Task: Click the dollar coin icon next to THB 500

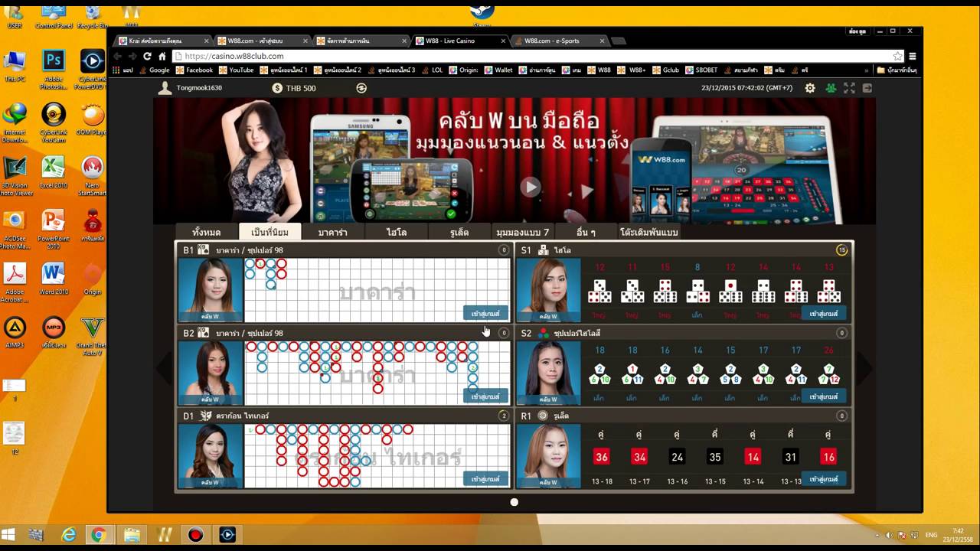Action: click(277, 88)
